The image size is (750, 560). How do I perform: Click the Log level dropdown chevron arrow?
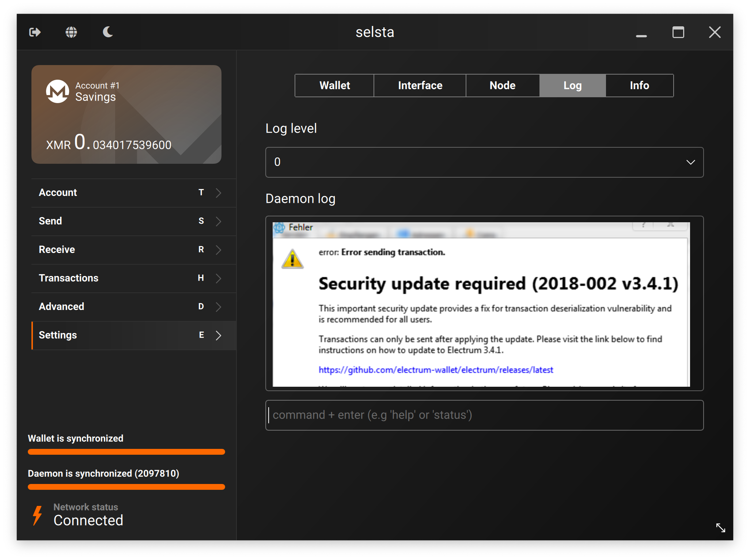pos(690,162)
